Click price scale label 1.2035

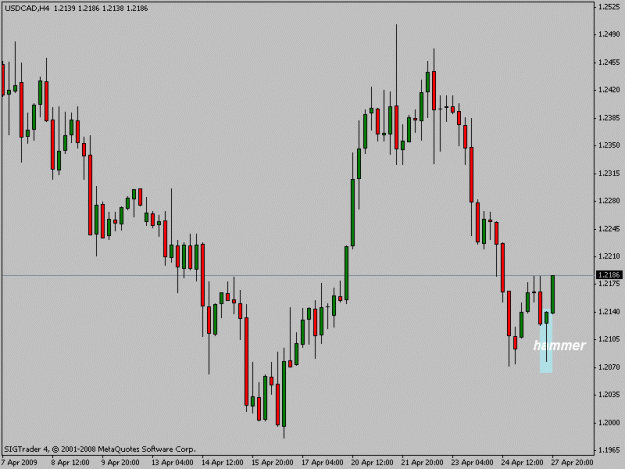[609, 394]
